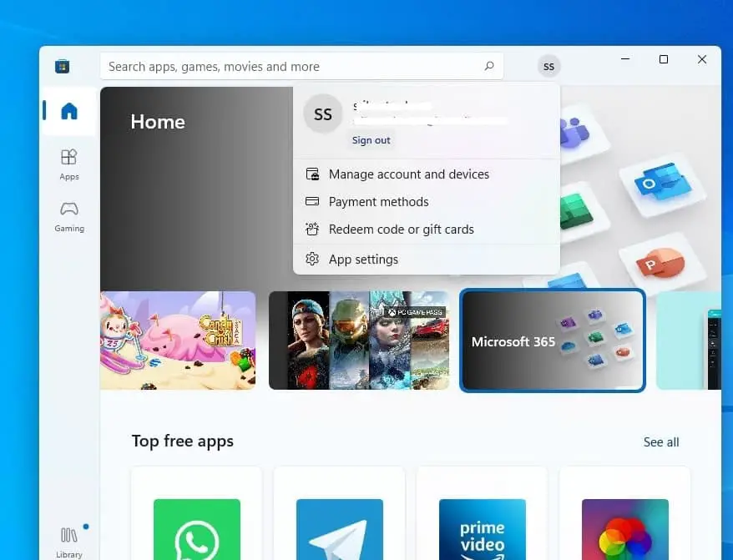Viewport: 733px width, 560px height.
Task: Open the PC Game Pass banner
Action: coord(359,341)
